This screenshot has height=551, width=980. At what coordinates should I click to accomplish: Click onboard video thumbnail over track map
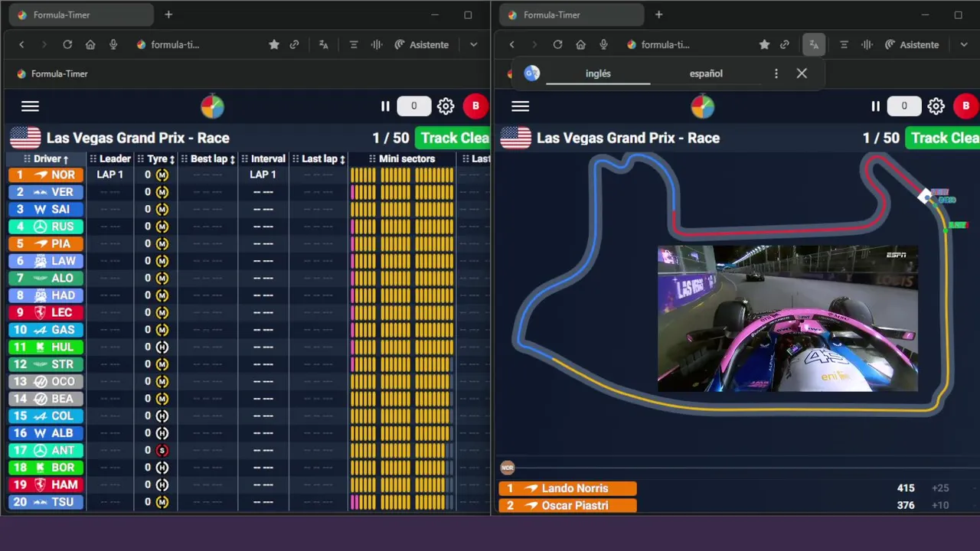point(787,318)
